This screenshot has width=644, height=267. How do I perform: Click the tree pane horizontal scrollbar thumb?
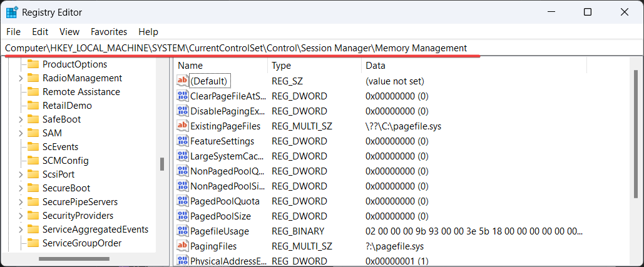click(x=74, y=259)
